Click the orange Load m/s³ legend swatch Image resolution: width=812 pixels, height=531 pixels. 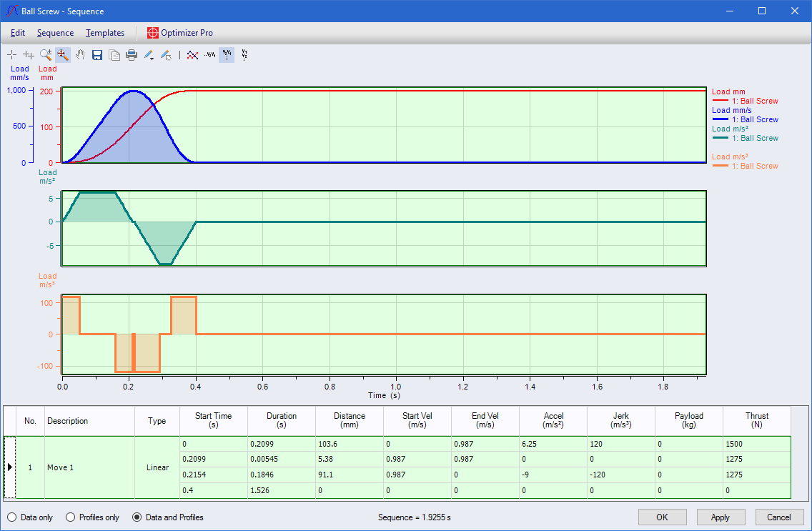click(721, 166)
